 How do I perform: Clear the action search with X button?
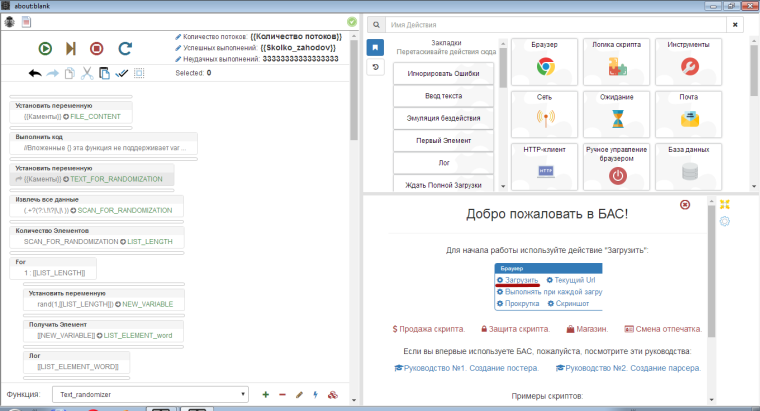733,23
